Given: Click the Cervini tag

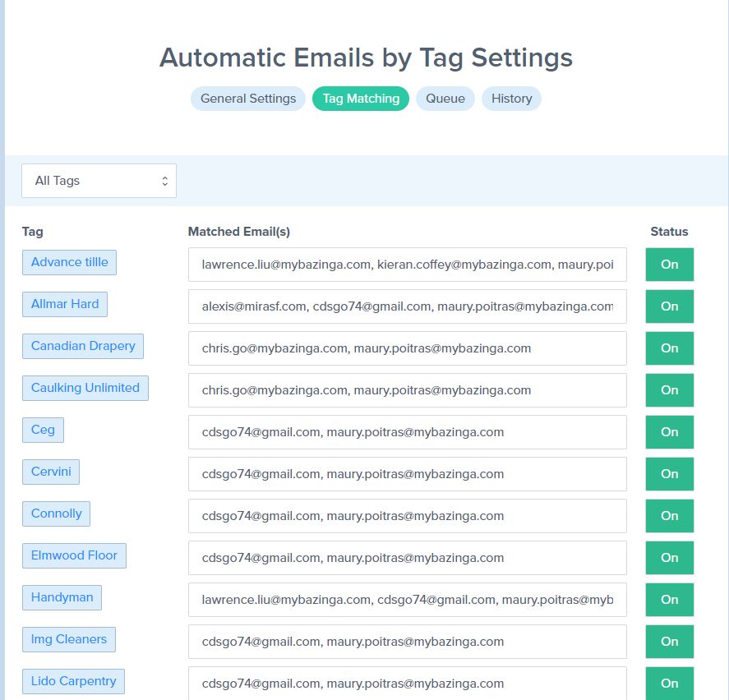Looking at the screenshot, I should tap(51, 472).
